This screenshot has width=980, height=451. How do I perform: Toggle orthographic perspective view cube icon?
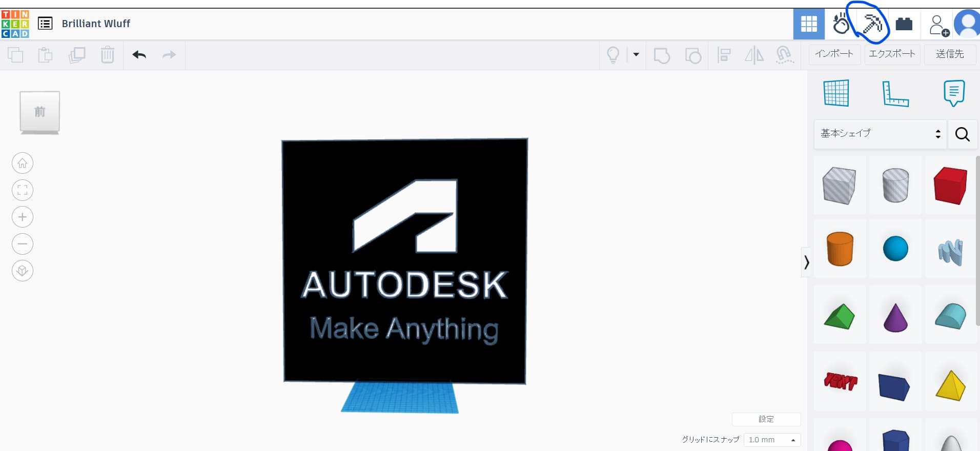(x=23, y=271)
